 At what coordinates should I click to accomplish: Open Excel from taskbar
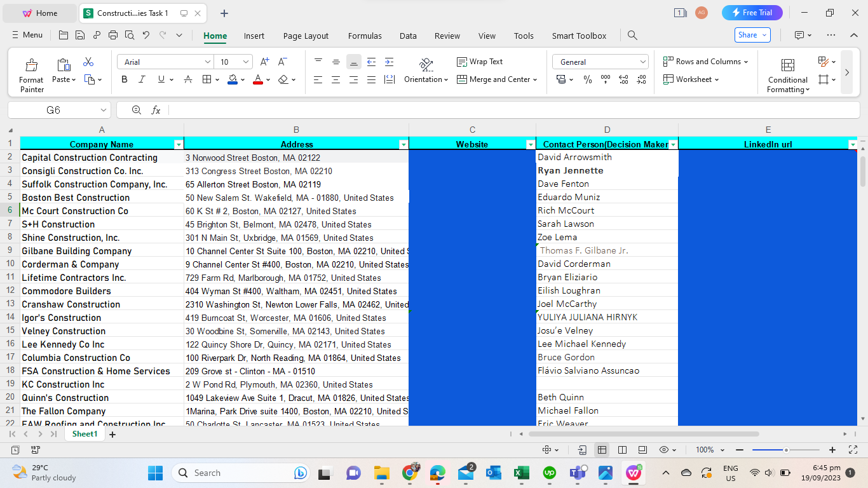522,473
